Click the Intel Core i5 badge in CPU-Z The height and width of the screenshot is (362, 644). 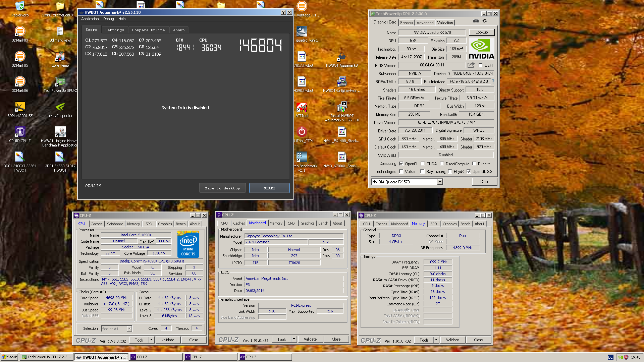pyautogui.click(x=188, y=244)
